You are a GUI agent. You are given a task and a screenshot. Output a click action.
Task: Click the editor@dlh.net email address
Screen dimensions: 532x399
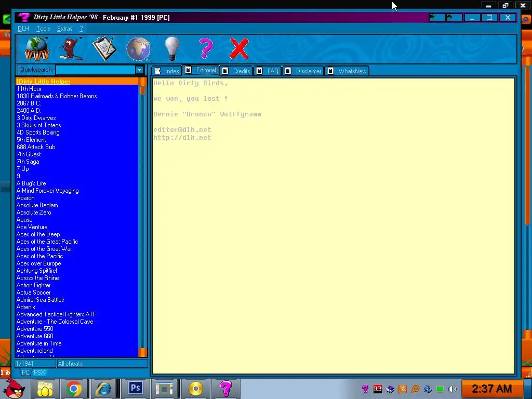pyautogui.click(x=182, y=129)
